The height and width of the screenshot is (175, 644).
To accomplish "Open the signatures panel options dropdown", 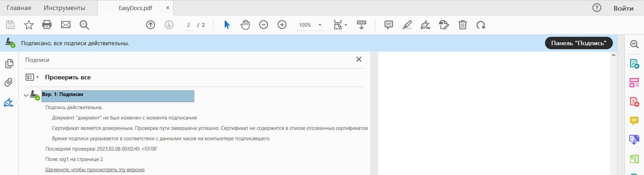I will tap(33, 77).
